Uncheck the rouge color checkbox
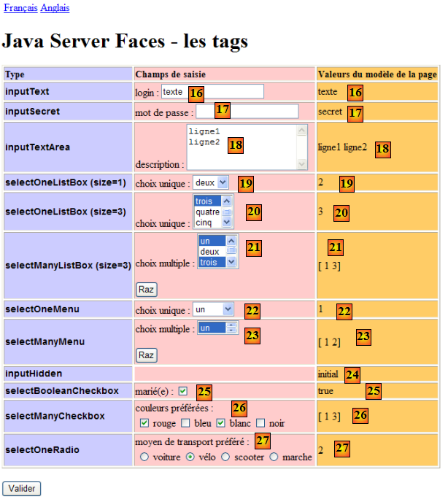Viewport: 448px width, 499px height. pos(144,423)
